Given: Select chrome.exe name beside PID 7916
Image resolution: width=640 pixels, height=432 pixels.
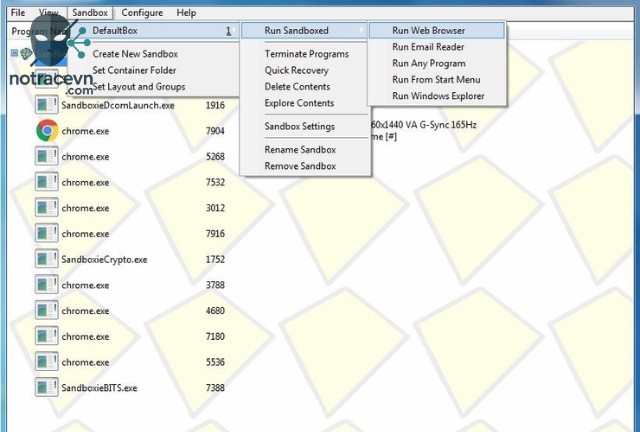Looking at the screenshot, I should tap(85, 234).
